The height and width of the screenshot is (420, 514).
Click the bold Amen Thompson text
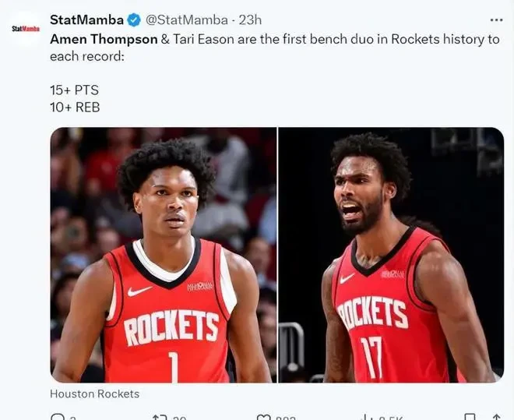point(104,39)
